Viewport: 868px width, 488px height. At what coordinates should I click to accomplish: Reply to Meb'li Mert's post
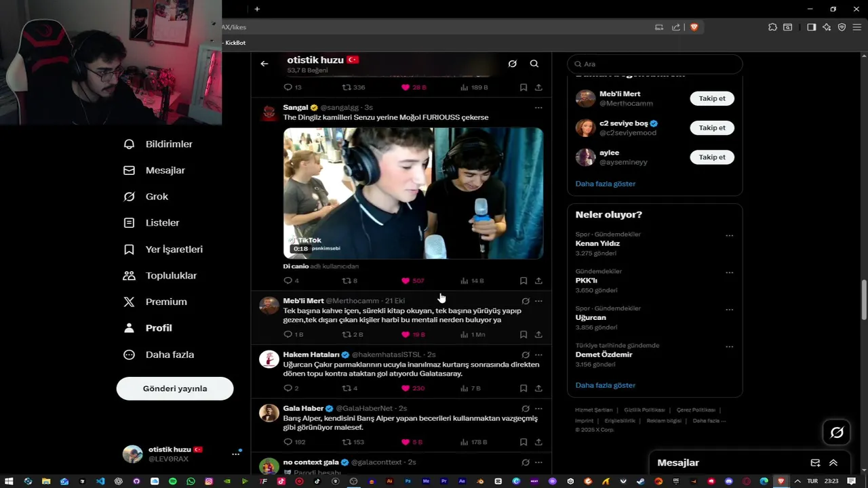coord(288,334)
